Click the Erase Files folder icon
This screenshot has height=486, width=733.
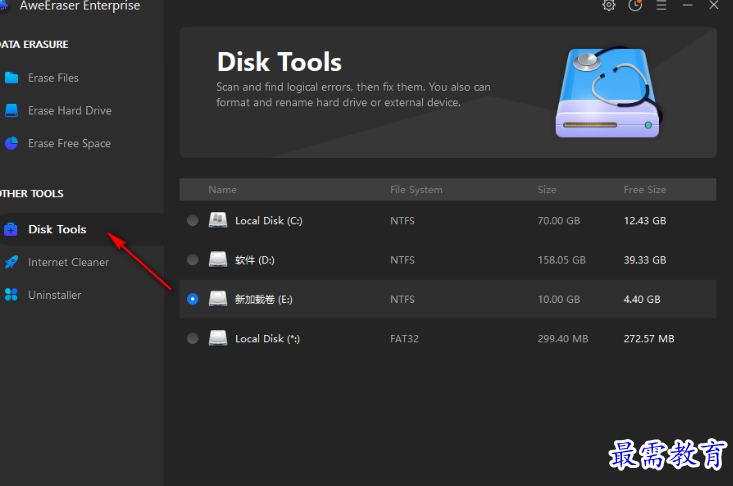click(12, 78)
